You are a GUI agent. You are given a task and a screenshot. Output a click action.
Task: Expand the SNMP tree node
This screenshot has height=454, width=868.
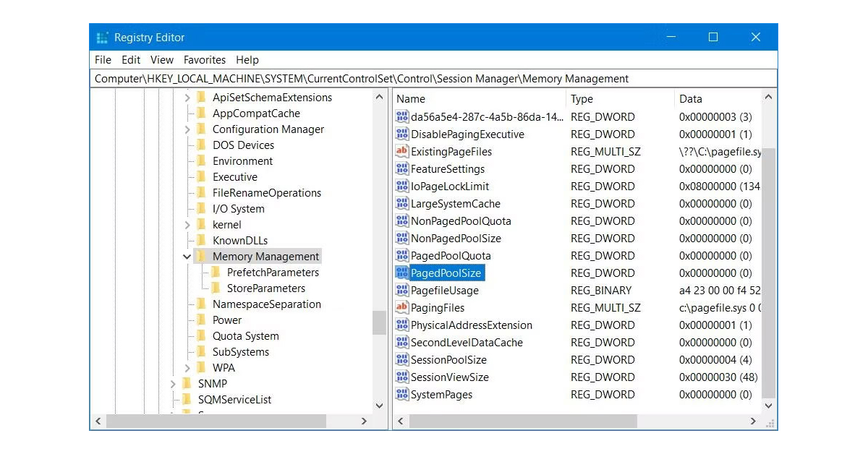pos(174,383)
